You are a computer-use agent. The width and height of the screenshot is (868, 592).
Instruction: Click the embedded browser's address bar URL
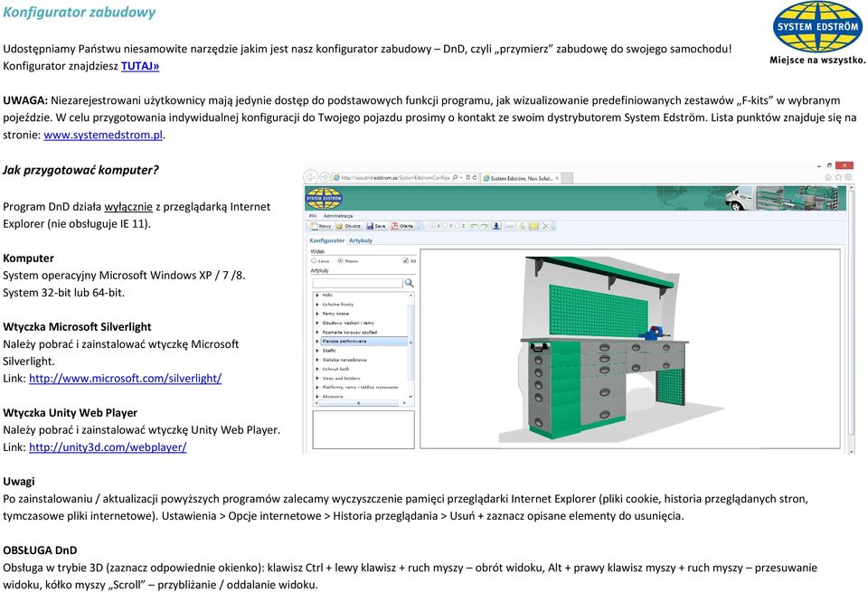tap(395, 177)
